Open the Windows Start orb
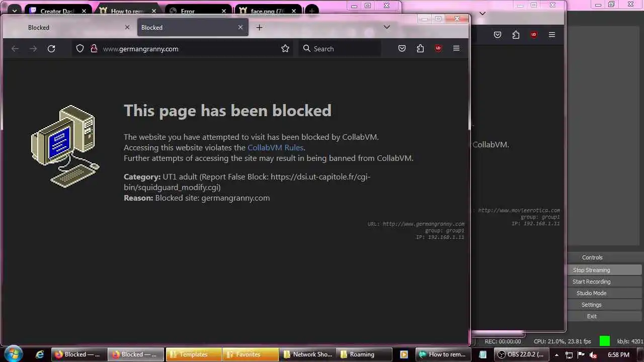This screenshot has width=644, height=362. point(13,354)
